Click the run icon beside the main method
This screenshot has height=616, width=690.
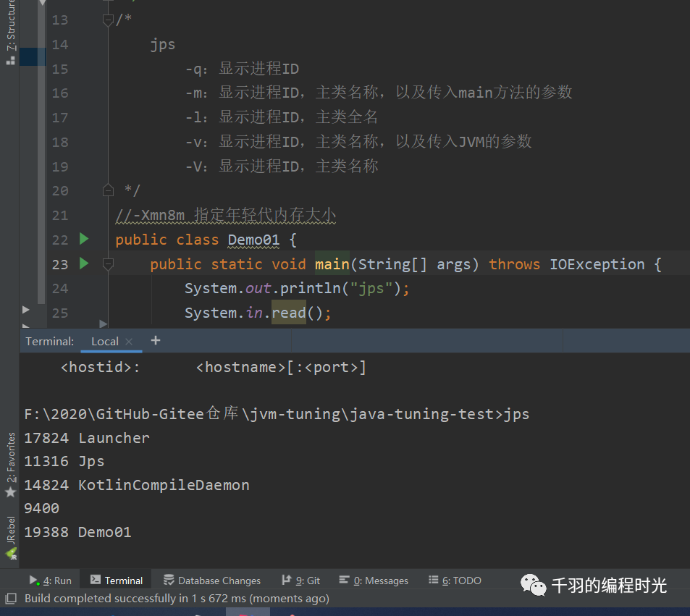tap(83, 264)
